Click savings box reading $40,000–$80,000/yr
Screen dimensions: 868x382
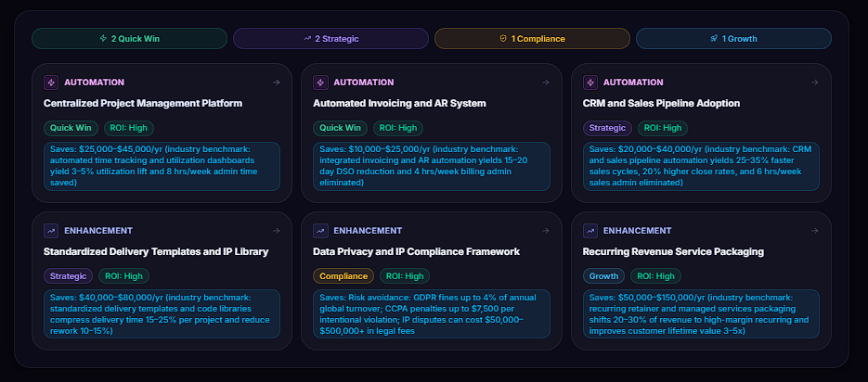162,314
